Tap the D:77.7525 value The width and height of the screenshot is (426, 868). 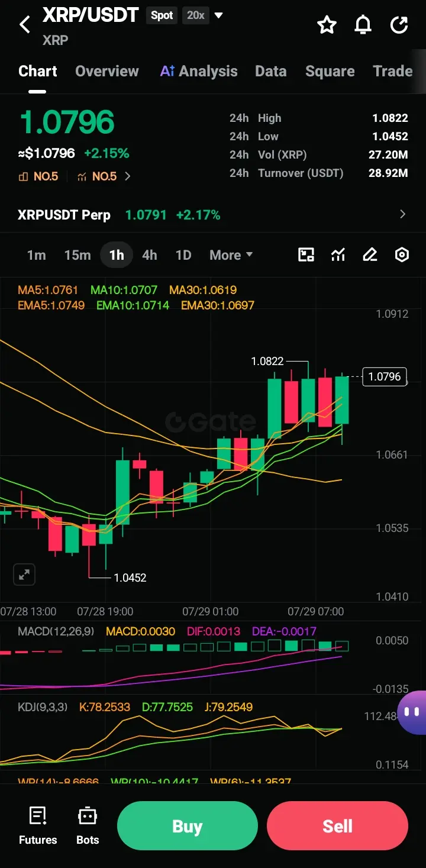click(167, 706)
